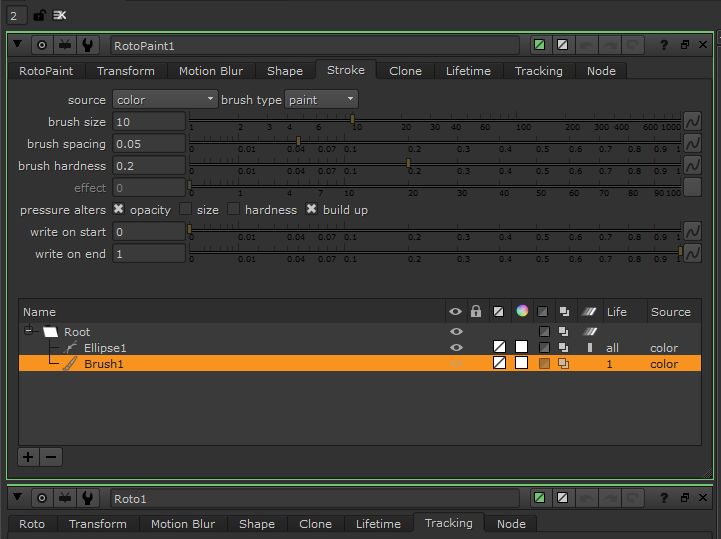Viewport: 721px width, 539px height.
Task: Click the Root motion blur icon
Action: click(x=590, y=332)
